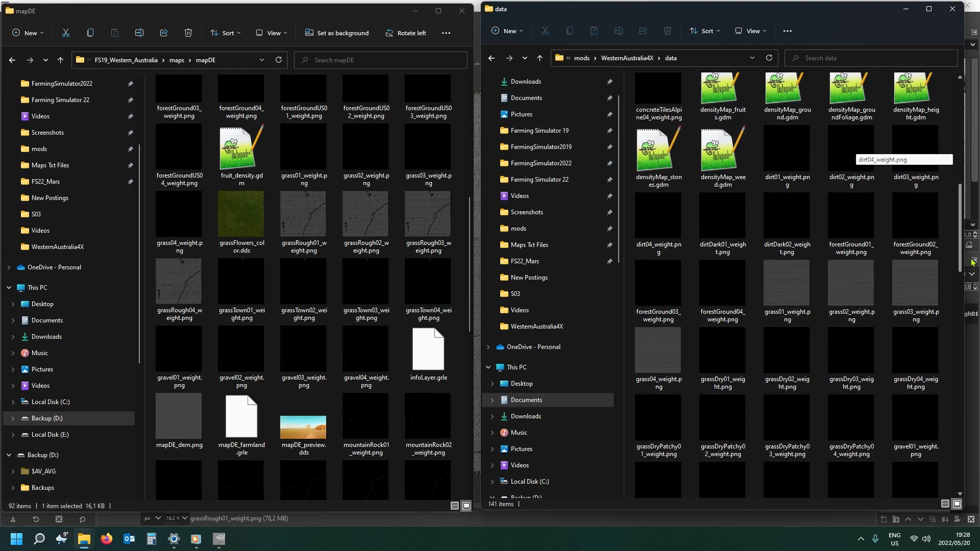This screenshot has height=551, width=980.
Task: Refresh the data folder view
Action: click(x=769, y=58)
